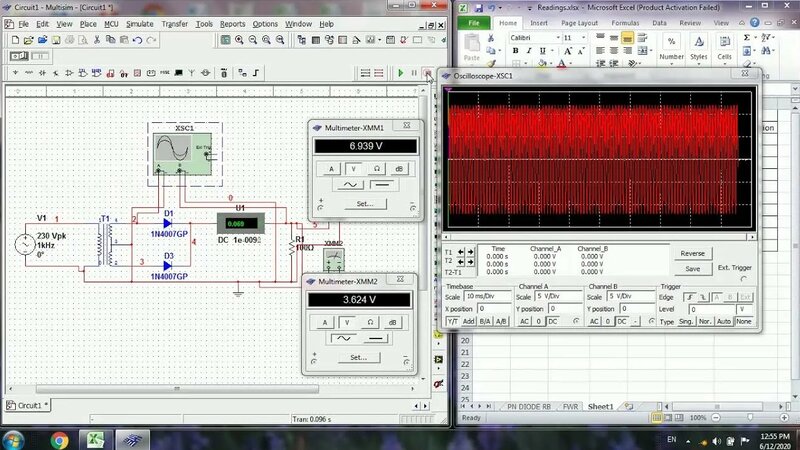The image size is (800, 450).
Task: Place a Basic resistor component from the toolbar
Action: pyautogui.click(x=29, y=73)
